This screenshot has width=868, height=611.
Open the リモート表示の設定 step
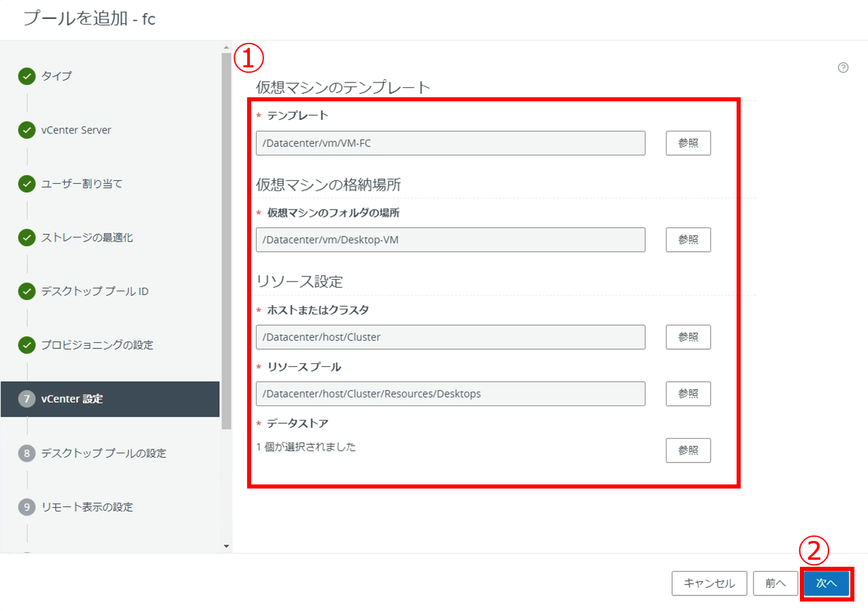(x=86, y=507)
